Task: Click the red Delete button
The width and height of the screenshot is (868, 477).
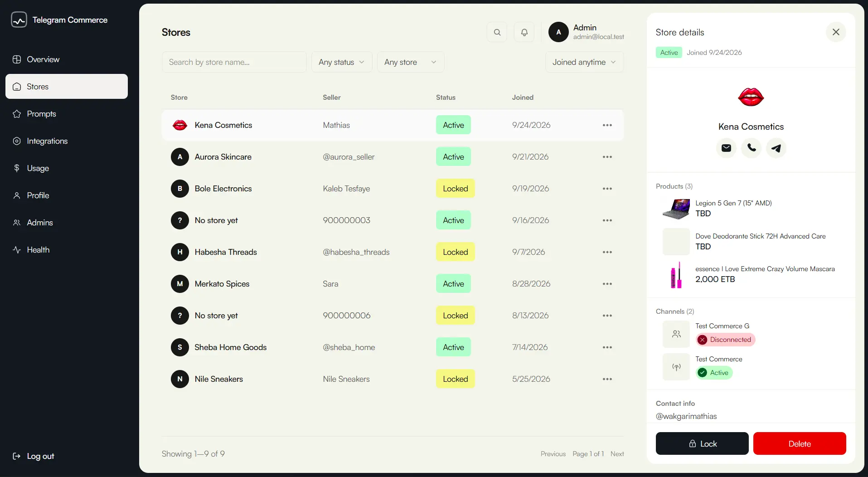Action: point(800,443)
